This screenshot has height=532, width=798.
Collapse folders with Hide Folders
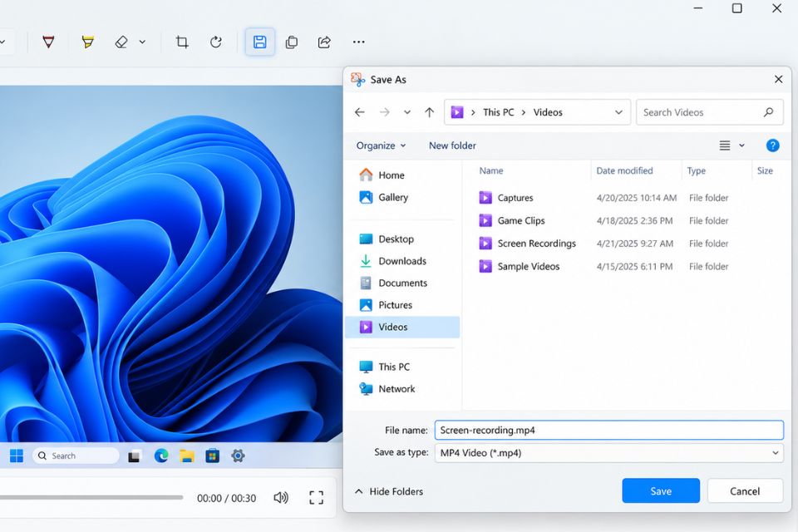389,491
